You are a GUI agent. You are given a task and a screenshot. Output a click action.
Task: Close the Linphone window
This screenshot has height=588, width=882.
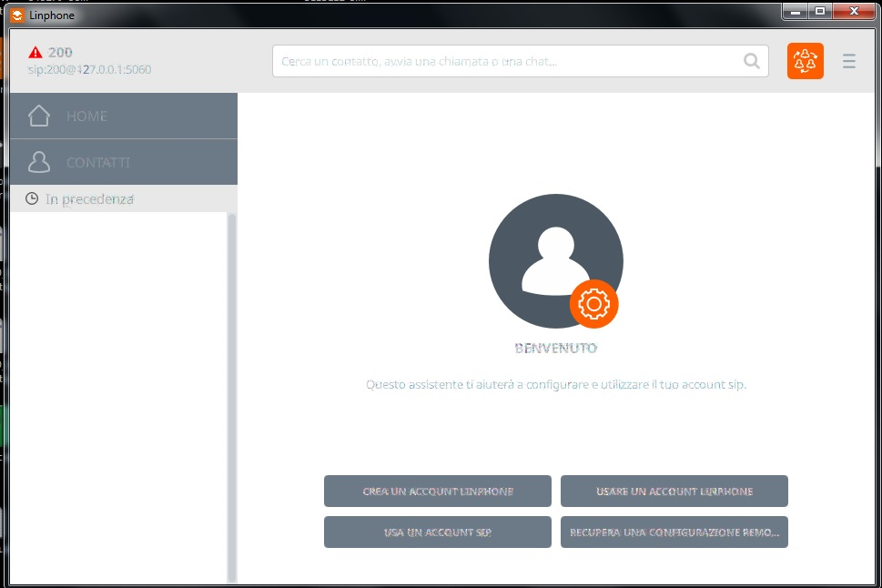click(x=853, y=11)
